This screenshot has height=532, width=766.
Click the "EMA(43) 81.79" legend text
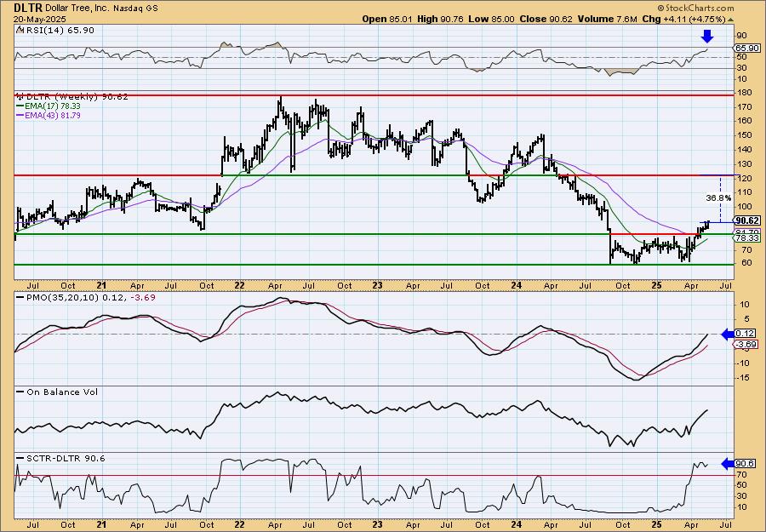coord(53,115)
